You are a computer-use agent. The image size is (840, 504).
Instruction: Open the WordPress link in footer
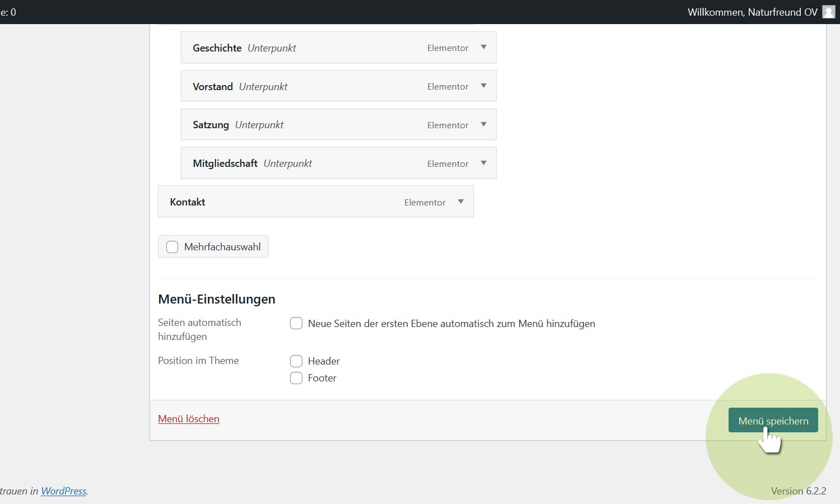pyautogui.click(x=64, y=491)
